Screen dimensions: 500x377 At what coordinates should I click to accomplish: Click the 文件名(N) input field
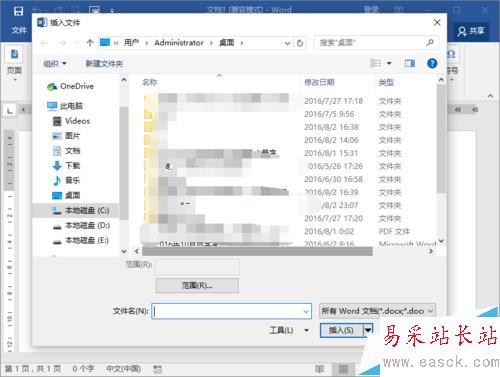231,311
